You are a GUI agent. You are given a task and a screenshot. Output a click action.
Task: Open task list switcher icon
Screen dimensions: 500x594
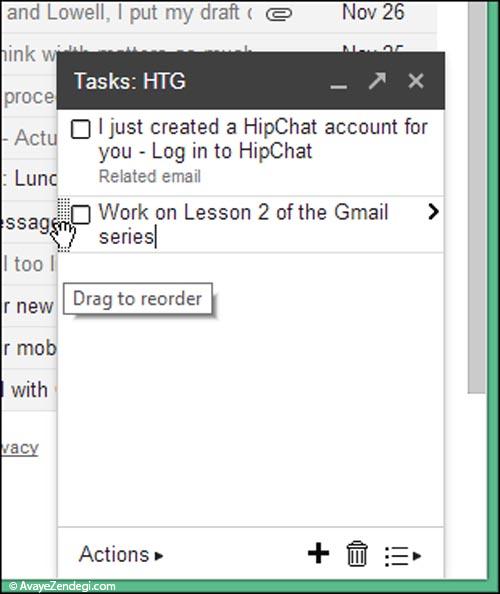coord(402,556)
